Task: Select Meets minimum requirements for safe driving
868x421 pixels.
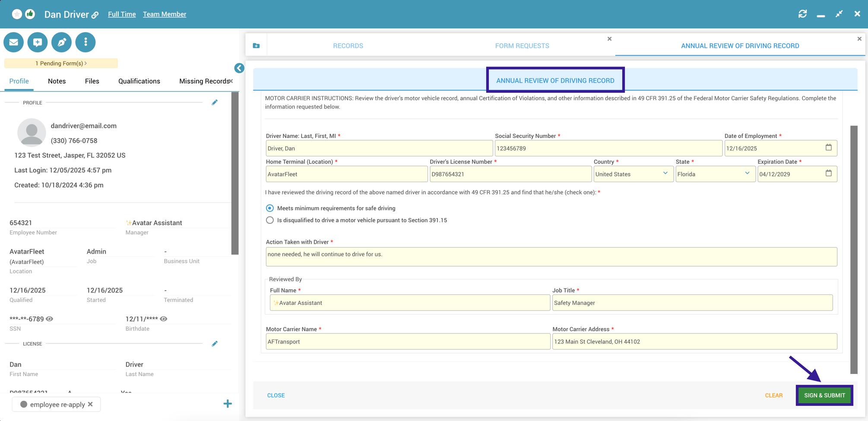Action: (270, 208)
